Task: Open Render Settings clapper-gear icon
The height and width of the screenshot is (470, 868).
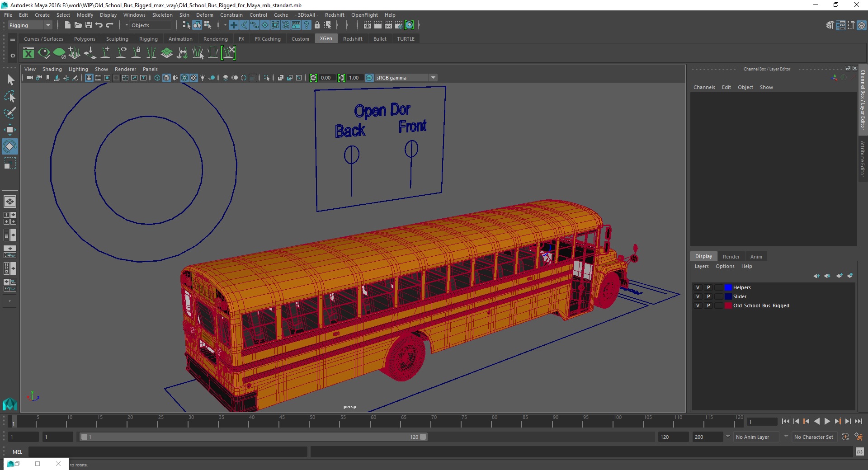Action: tap(399, 25)
